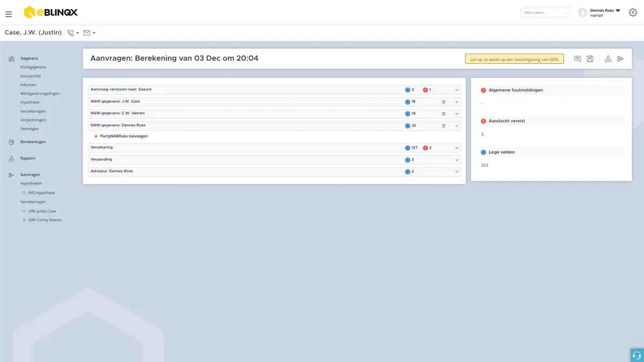Click the plus icon beside PartijNAWData toevoegen

click(x=96, y=136)
